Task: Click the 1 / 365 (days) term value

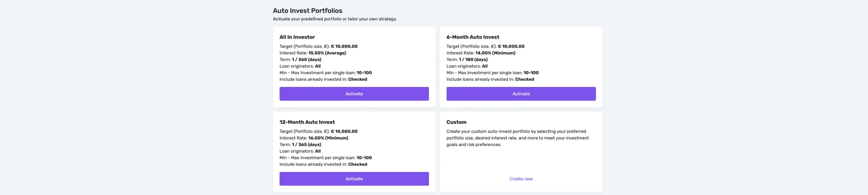Action: (306, 145)
